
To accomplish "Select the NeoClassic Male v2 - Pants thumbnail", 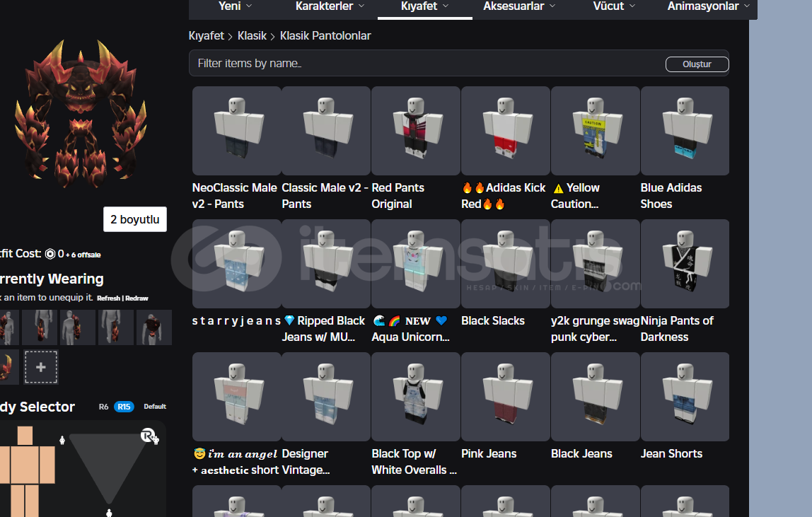I will point(237,131).
